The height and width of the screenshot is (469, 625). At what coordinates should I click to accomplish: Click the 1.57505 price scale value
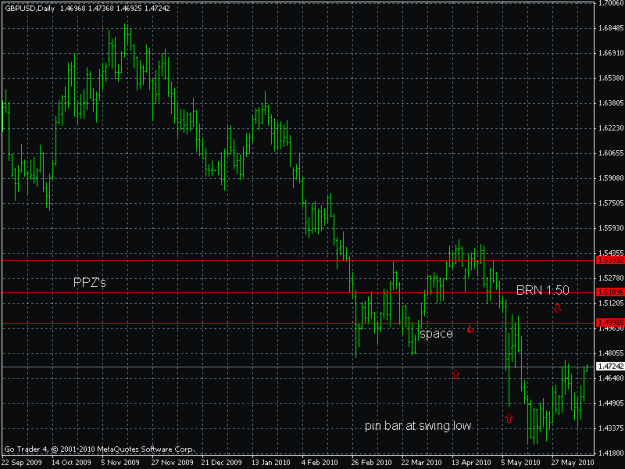click(610, 203)
